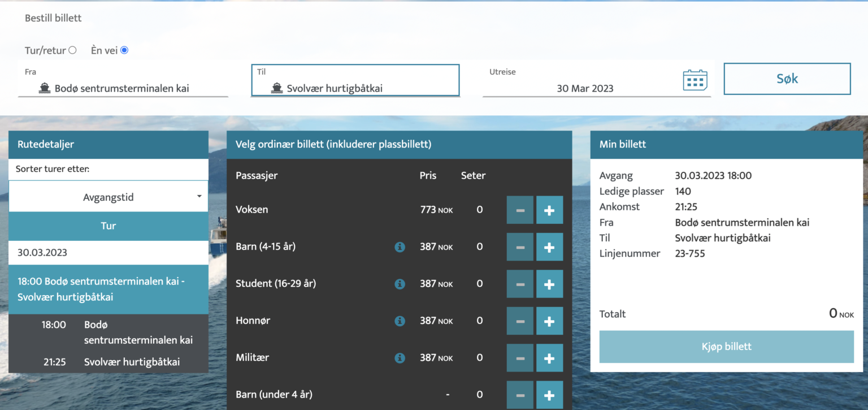868x410 pixels.
Task: Select the Èn vei radio option
Action: click(x=123, y=50)
